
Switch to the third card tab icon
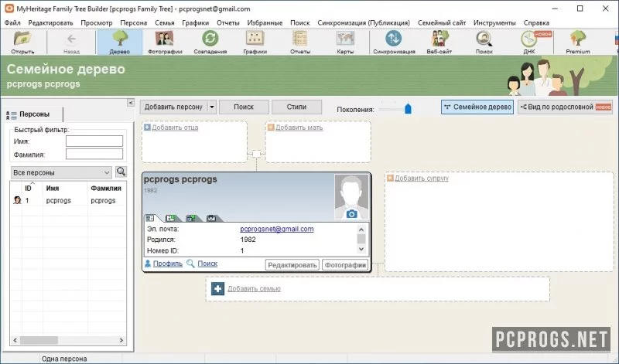click(x=191, y=218)
